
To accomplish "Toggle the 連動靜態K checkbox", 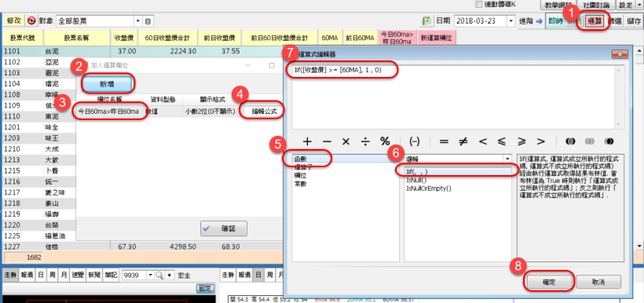I will (x=478, y=4).
